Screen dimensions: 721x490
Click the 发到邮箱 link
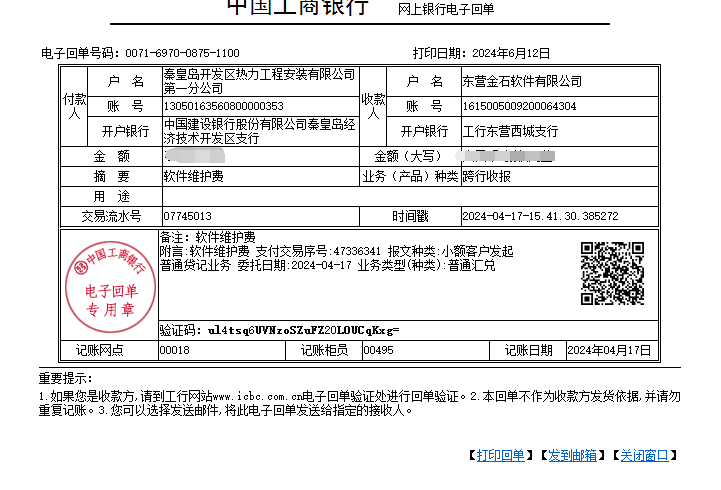point(572,456)
